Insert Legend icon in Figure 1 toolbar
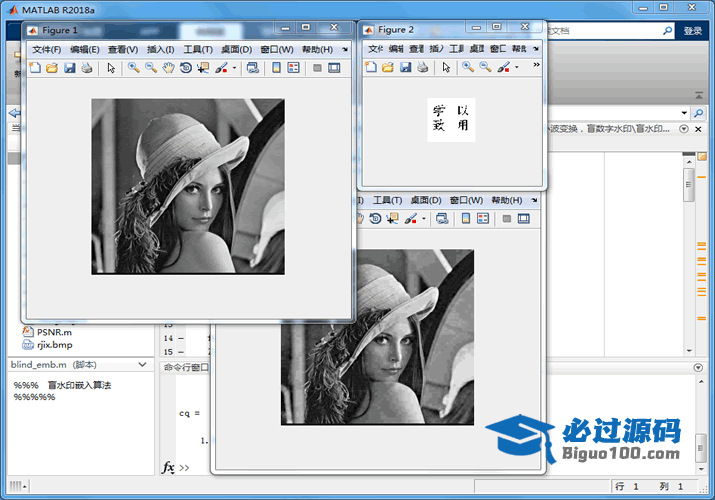Image resolution: width=715 pixels, height=500 pixels. click(293, 68)
